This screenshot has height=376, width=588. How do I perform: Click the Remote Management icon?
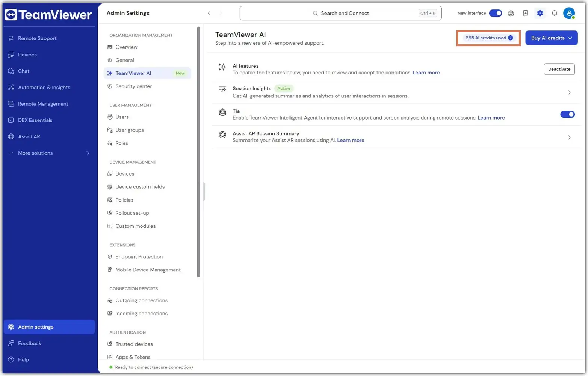point(11,104)
